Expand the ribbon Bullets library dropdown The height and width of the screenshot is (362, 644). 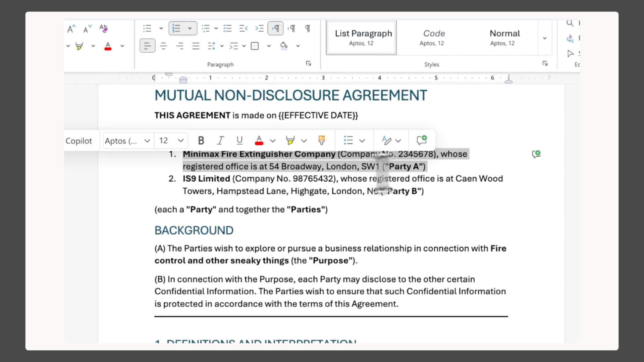click(161, 28)
